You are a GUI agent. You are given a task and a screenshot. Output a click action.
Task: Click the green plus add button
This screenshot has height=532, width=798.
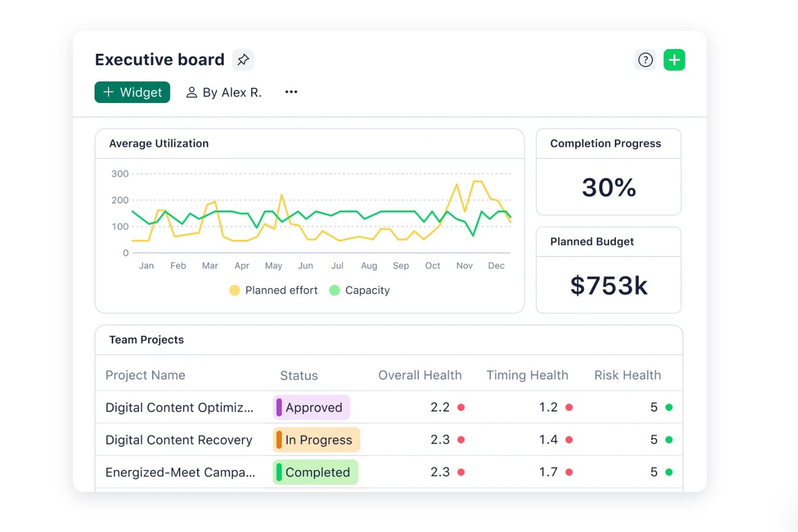click(x=674, y=60)
